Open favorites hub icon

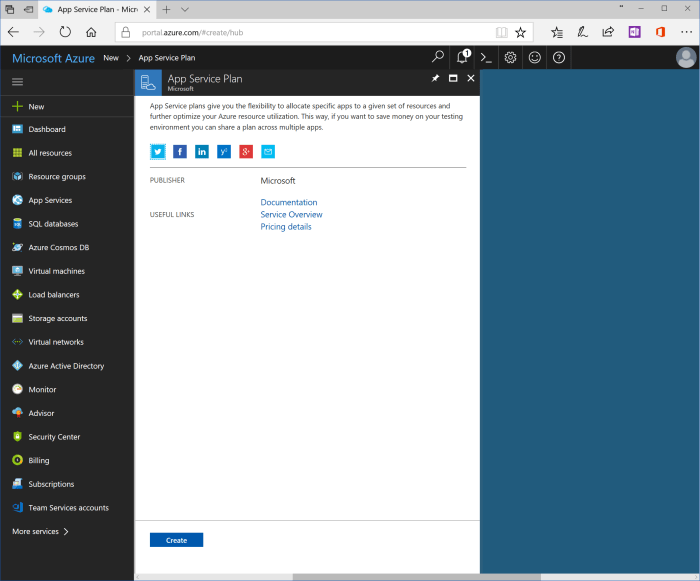click(x=557, y=32)
